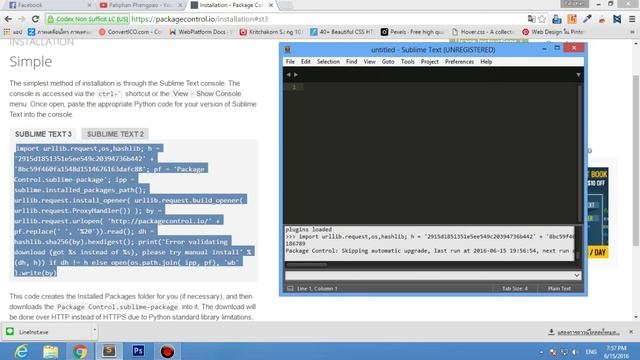Switch to Sublime Text from the taskbar

click(x=109, y=352)
